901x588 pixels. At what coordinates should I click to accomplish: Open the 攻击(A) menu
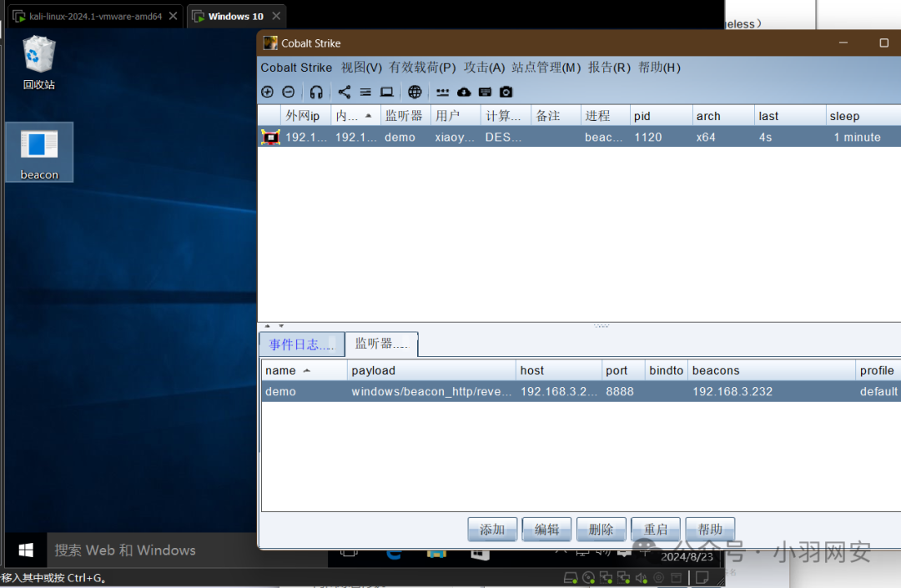[485, 68]
